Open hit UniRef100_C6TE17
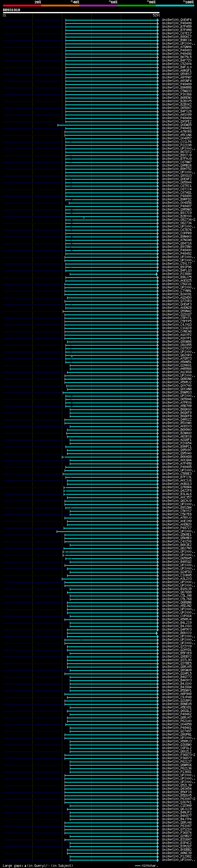 pyautogui.click(x=176, y=33)
